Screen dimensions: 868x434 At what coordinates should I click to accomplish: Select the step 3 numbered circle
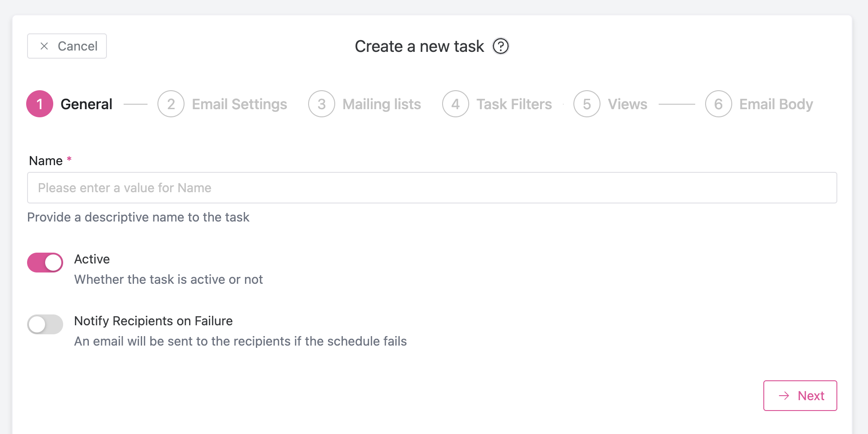pyautogui.click(x=322, y=104)
